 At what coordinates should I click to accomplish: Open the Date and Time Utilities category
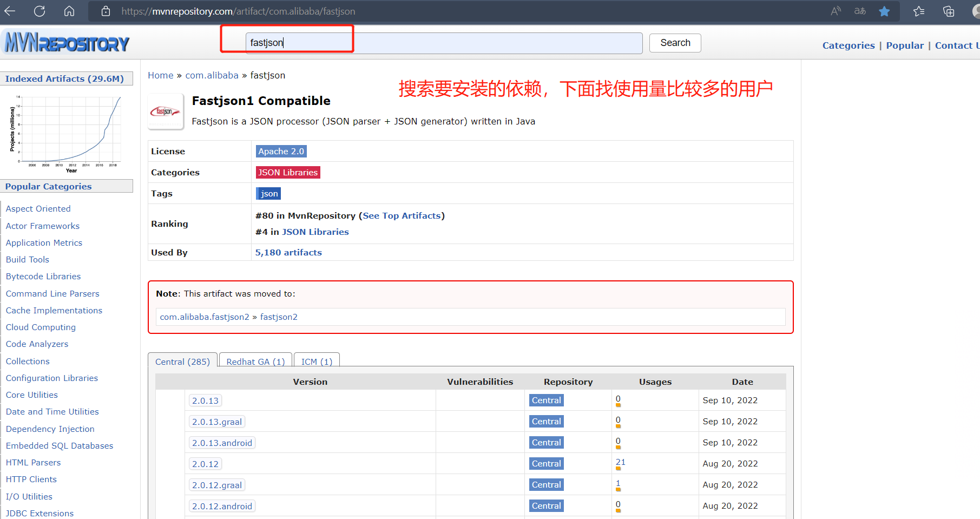[x=52, y=411]
